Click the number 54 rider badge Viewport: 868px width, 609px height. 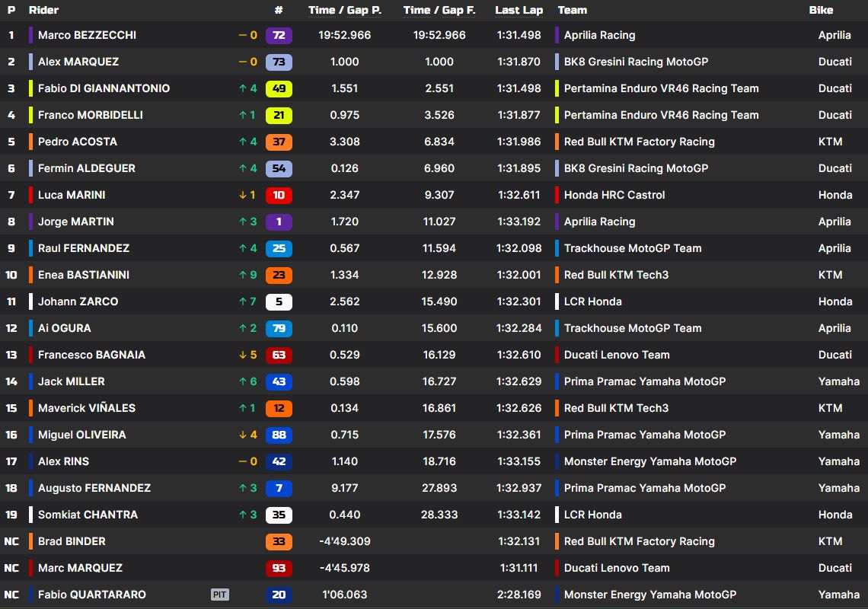(x=279, y=168)
